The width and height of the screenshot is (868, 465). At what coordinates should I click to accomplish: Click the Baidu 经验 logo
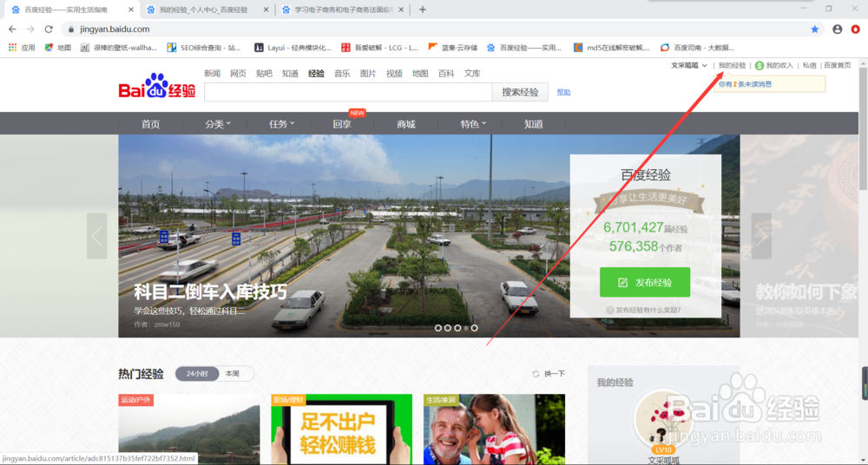coord(157,86)
